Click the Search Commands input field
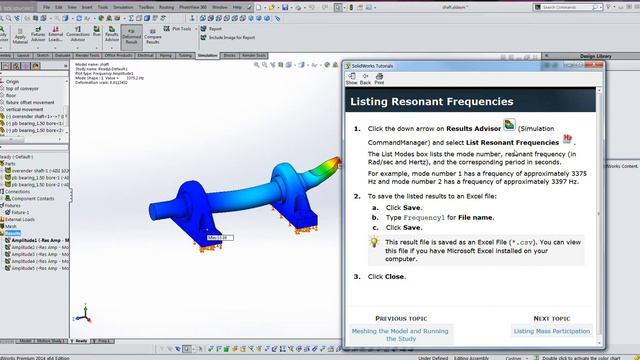 (x=567, y=7)
